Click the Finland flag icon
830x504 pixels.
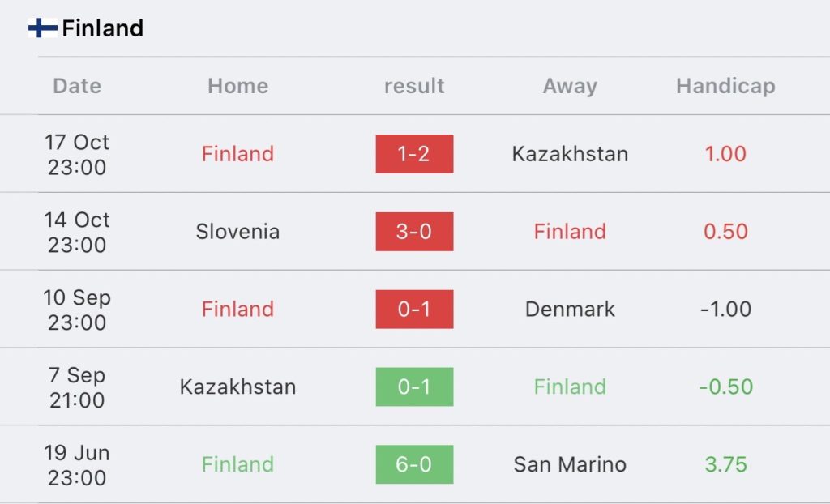pos(43,28)
